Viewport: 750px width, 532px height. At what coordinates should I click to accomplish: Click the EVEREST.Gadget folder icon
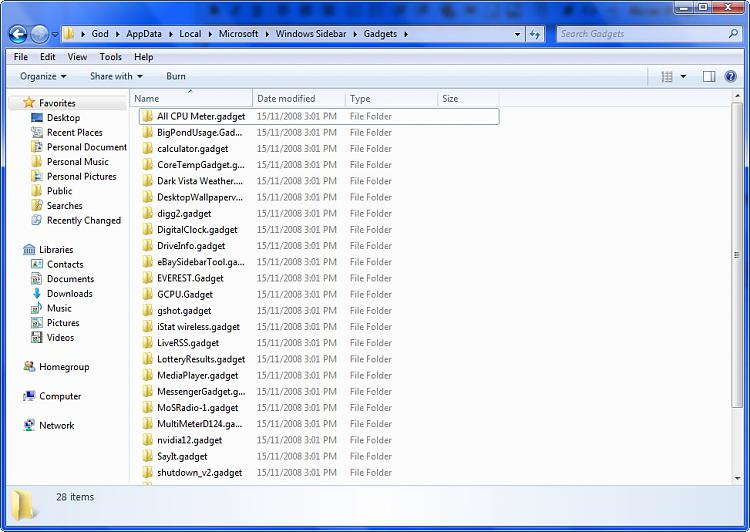point(148,278)
